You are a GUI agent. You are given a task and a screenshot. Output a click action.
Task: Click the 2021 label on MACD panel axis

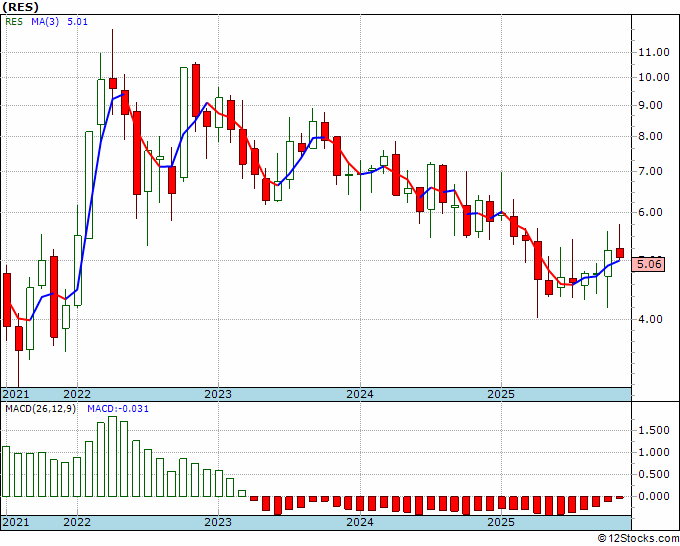(16, 522)
